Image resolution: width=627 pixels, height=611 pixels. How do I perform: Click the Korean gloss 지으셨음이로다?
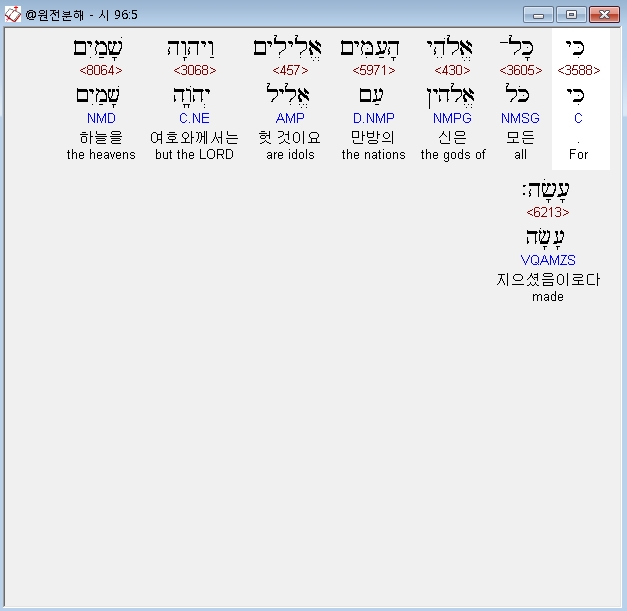[x=548, y=280]
